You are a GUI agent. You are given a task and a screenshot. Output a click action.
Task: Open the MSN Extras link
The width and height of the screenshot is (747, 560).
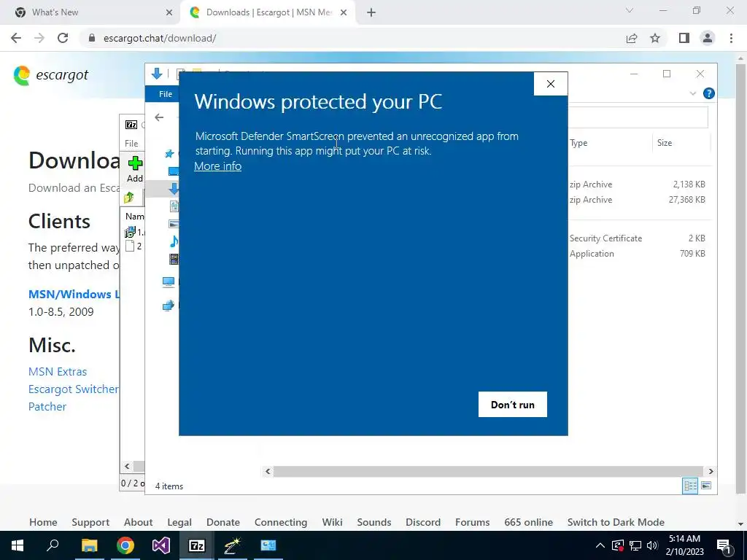[58, 371]
